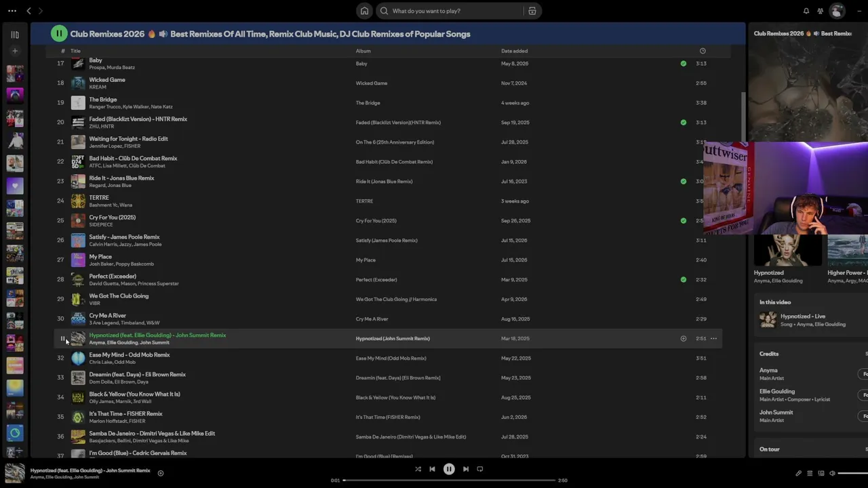Toggle shuffle in the player bar
The image size is (868, 488).
click(x=418, y=469)
